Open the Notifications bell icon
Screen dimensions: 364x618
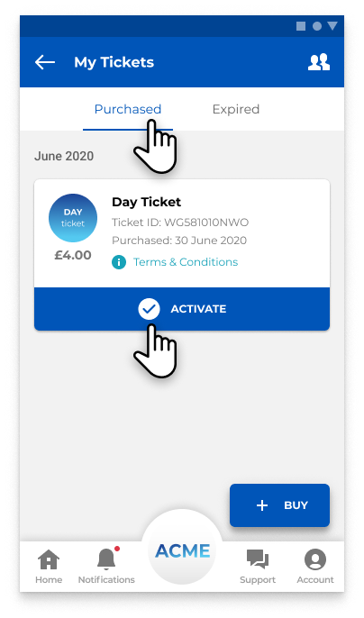106,559
